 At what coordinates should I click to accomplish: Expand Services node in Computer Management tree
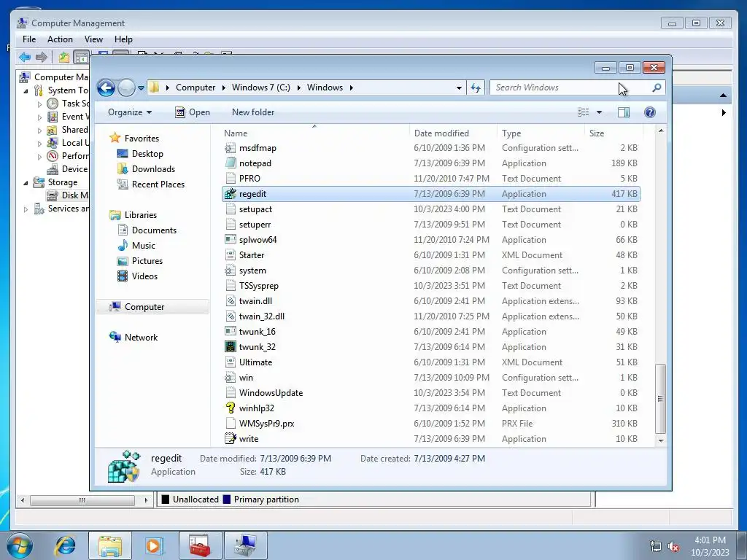[x=26, y=209]
